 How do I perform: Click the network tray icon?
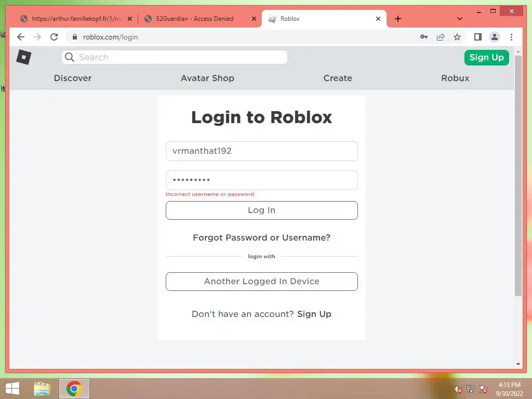pyautogui.click(x=470, y=389)
